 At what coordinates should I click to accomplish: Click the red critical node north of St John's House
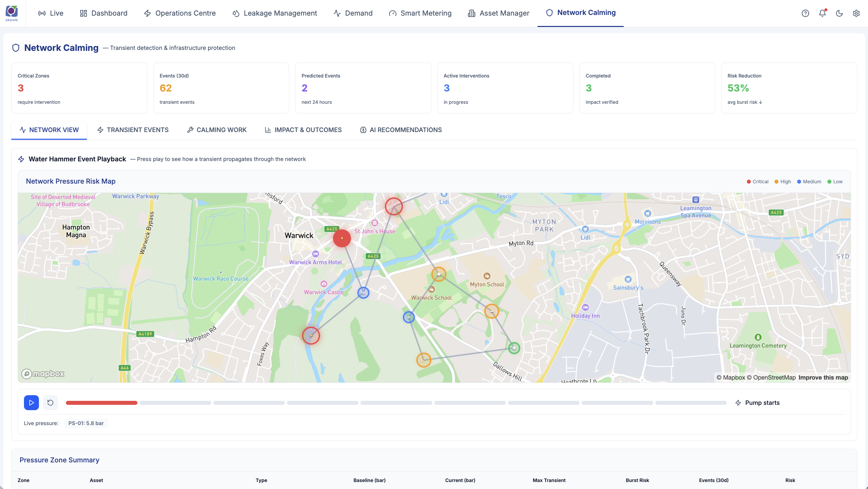pos(394,206)
